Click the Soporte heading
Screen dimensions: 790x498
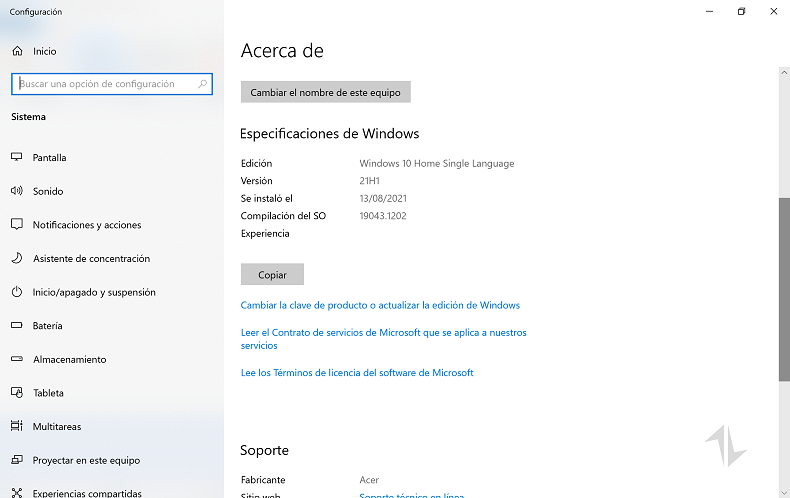[265, 450]
